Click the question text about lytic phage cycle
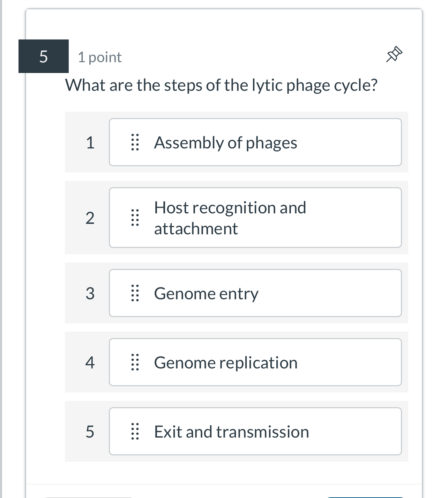Image resolution: width=448 pixels, height=498 pixels. [x=222, y=85]
